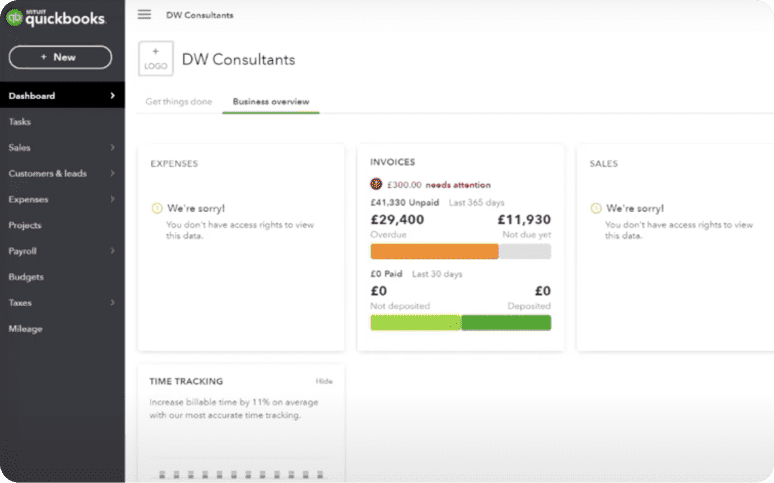Click the Expenses card warning icon
Screen dimensions: 774x483
(156, 208)
